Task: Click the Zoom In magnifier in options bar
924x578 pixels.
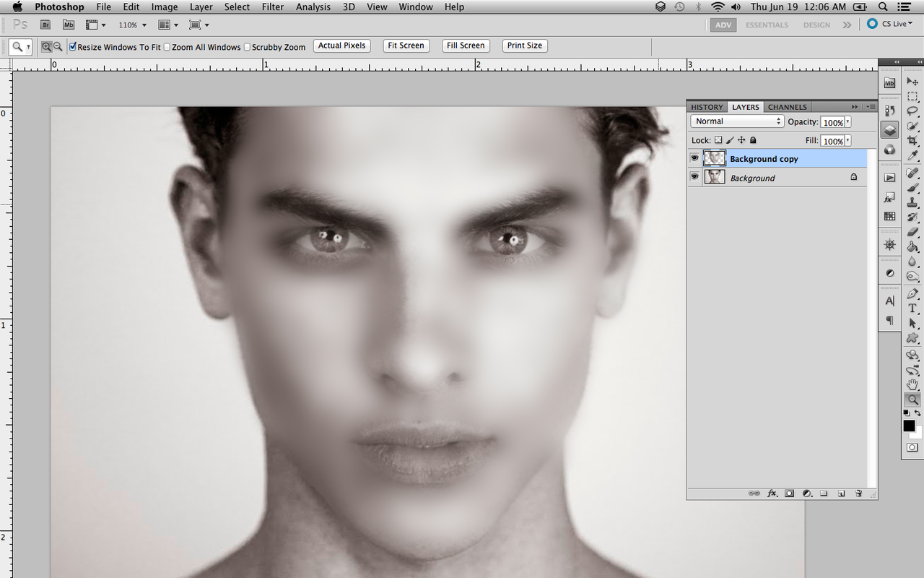Action: click(x=46, y=46)
